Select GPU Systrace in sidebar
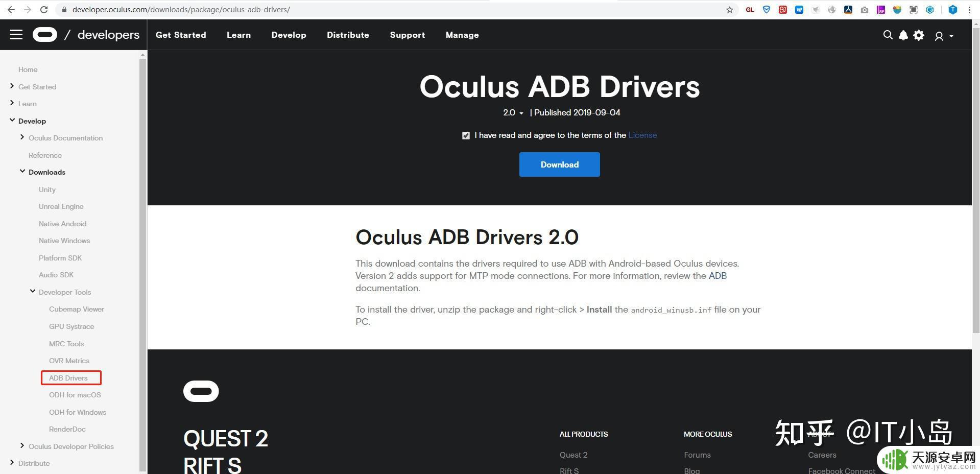The width and height of the screenshot is (980, 474). click(x=71, y=326)
